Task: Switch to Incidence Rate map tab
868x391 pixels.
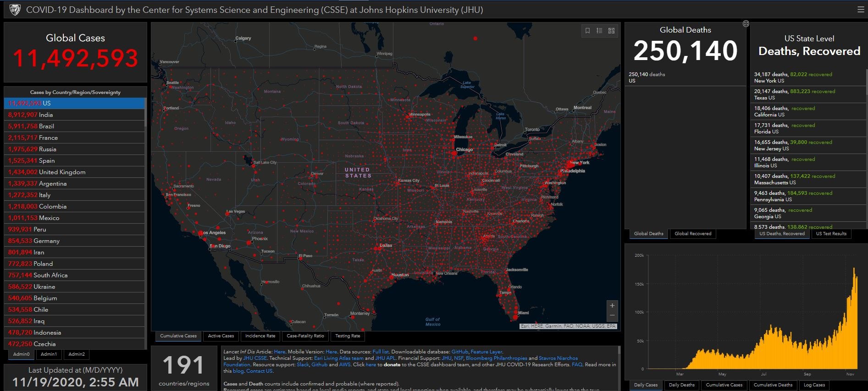Action: click(260, 336)
